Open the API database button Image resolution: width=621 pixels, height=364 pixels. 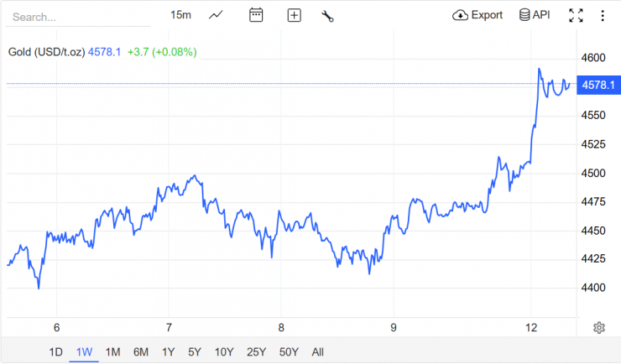tap(535, 15)
